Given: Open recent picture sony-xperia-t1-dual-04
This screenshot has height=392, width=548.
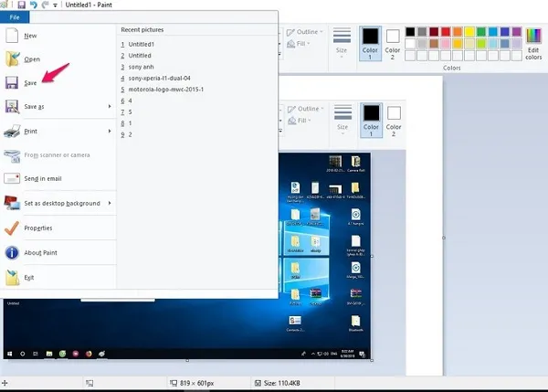Looking at the screenshot, I should click(x=156, y=78).
